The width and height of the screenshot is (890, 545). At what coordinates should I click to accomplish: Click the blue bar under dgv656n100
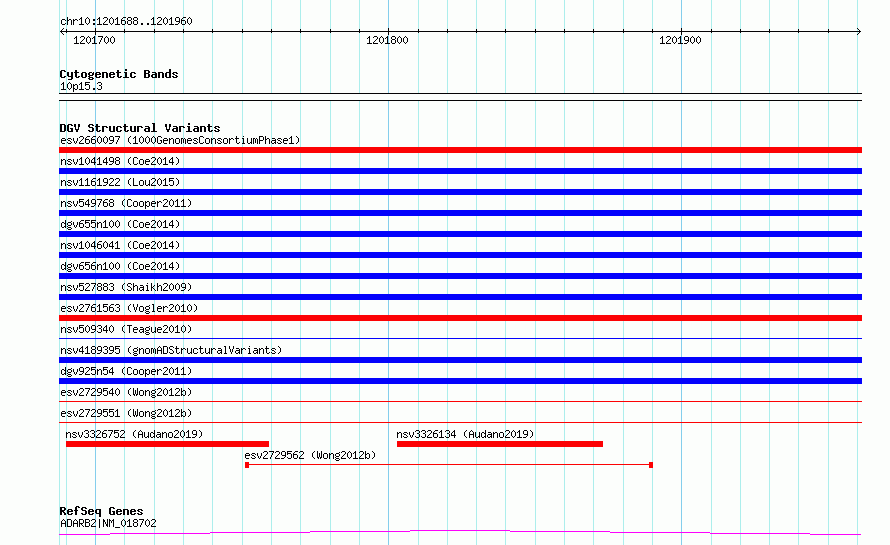(x=460, y=276)
